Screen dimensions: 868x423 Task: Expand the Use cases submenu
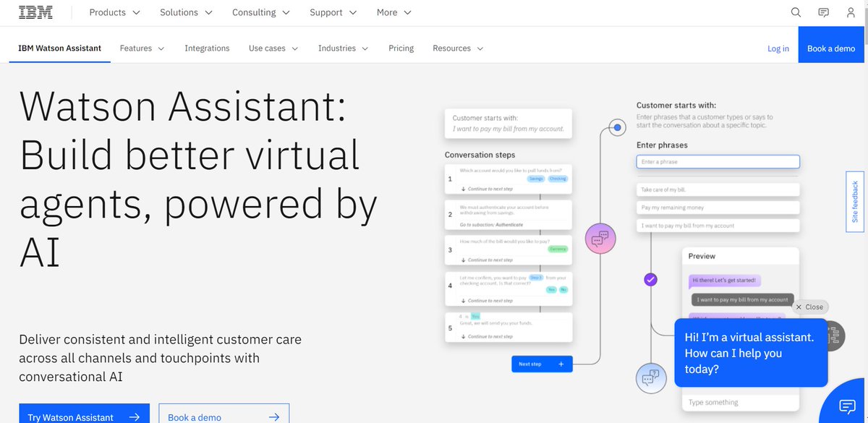273,48
